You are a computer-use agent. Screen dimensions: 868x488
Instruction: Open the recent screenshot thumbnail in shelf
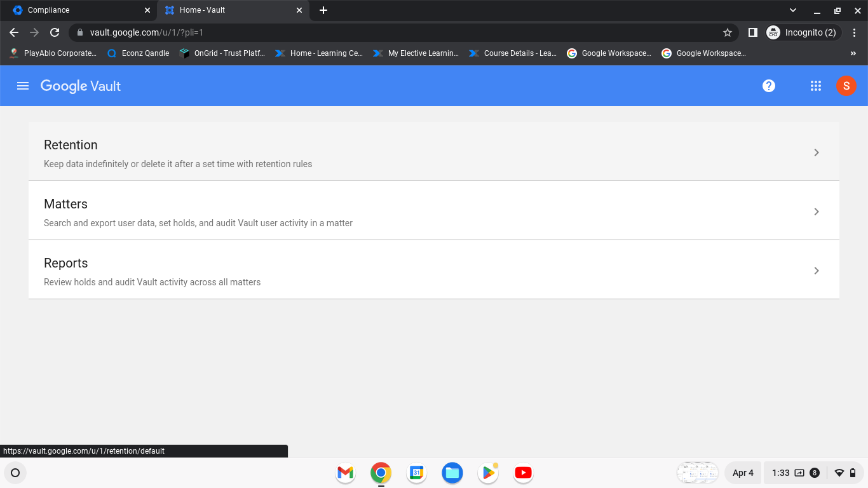(x=698, y=473)
